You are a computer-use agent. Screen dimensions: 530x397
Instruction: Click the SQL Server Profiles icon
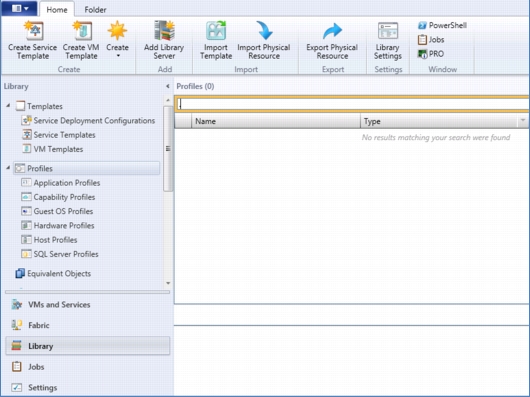26,254
